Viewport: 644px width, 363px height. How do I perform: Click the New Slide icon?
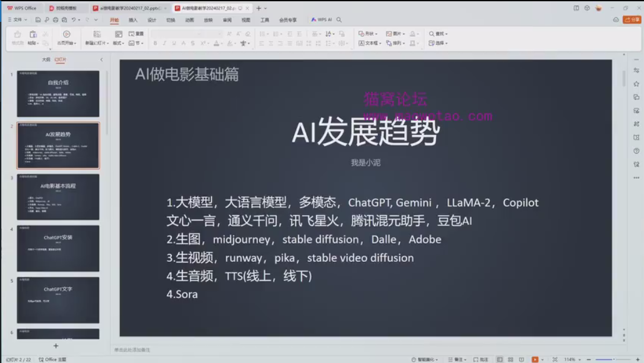(x=97, y=34)
